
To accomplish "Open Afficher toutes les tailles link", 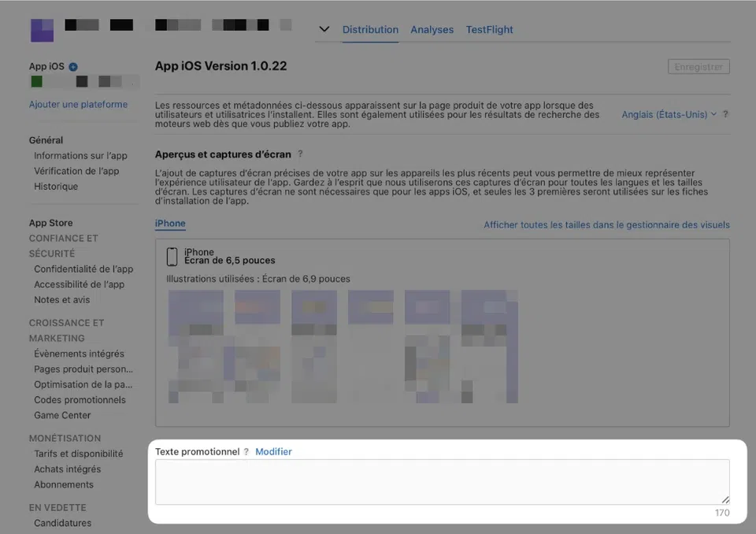I will click(606, 224).
